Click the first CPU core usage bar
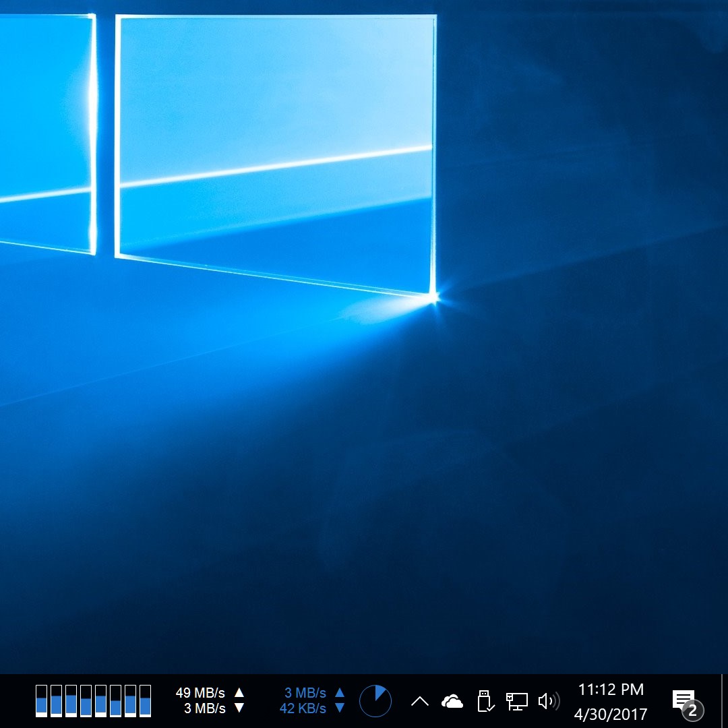The width and height of the screenshot is (728, 728). tap(42, 701)
